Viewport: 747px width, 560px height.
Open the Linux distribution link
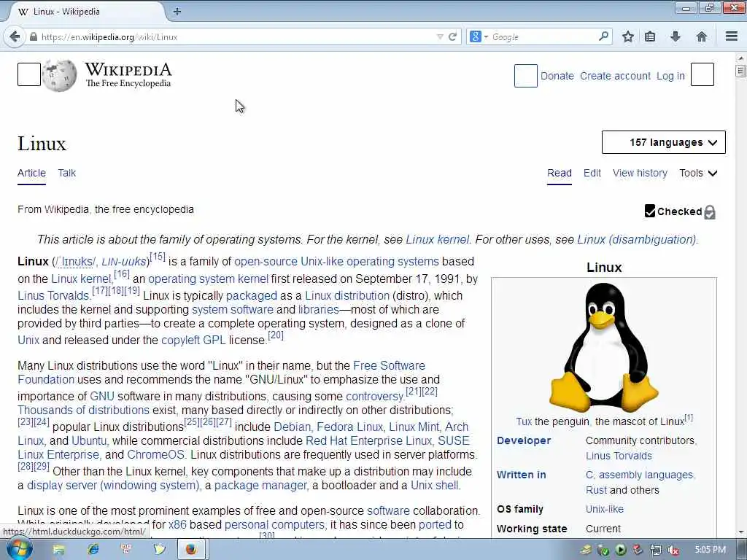point(347,296)
